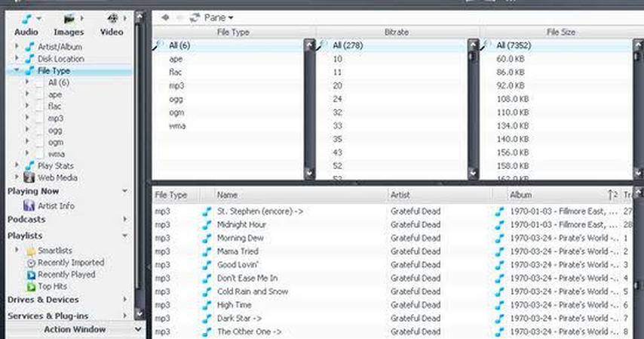Open Top Hits playlist icon

pyautogui.click(x=31, y=286)
